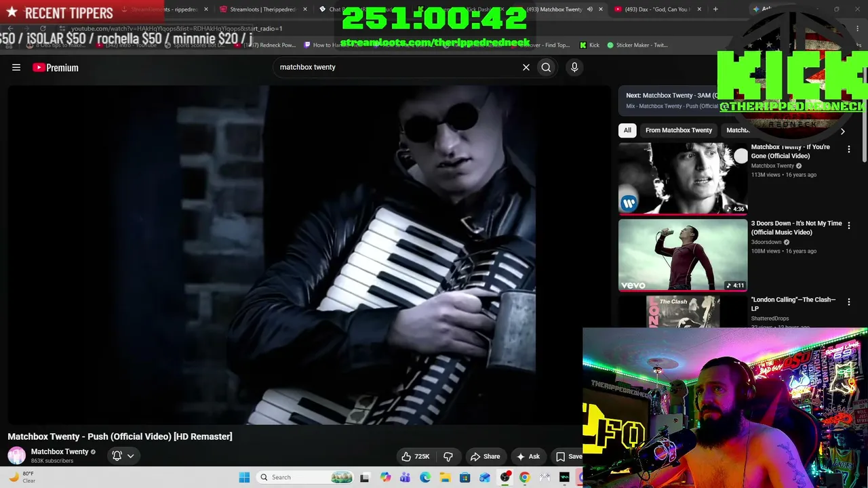The height and width of the screenshot is (488, 868).
Task: Open 'If You're Gone (Official Video)' title
Action: click(791, 151)
